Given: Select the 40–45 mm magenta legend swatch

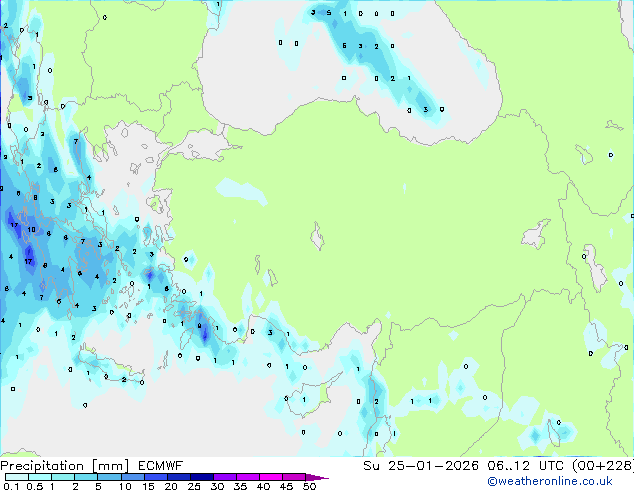Looking at the screenshot, I should [x=271, y=477].
